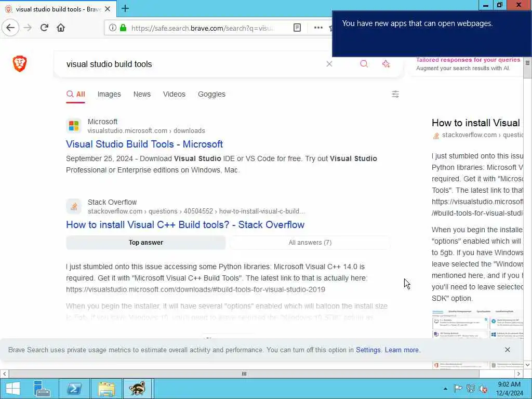This screenshot has height=399, width=532.
Task: Open a new tab with plus button
Action: (125, 8)
